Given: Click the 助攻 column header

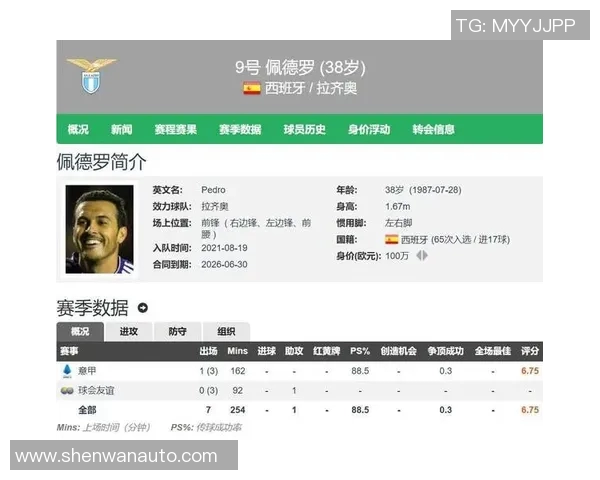Looking at the screenshot, I should click(x=294, y=351).
